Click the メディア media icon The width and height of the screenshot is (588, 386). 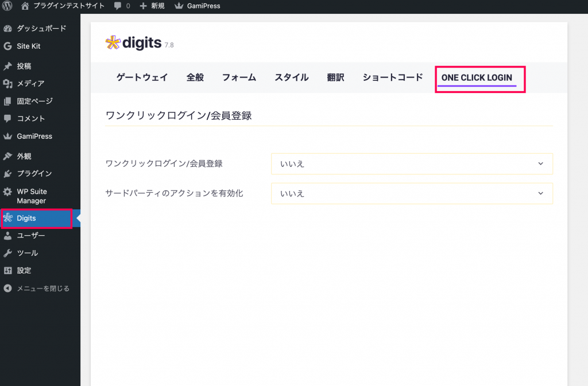(7, 84)
